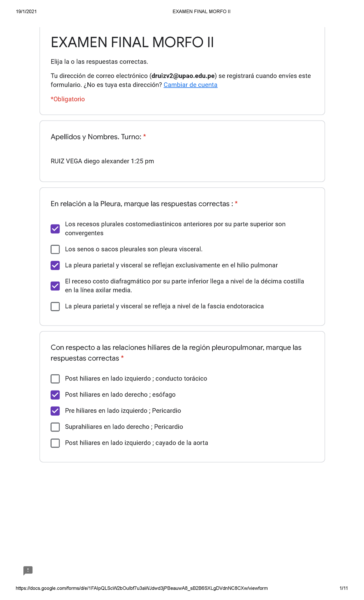Check 'Post hiliares en lado izquierdo; cayado de la aorta'
This screenshot has height=600, width=364.
point(55,443)
